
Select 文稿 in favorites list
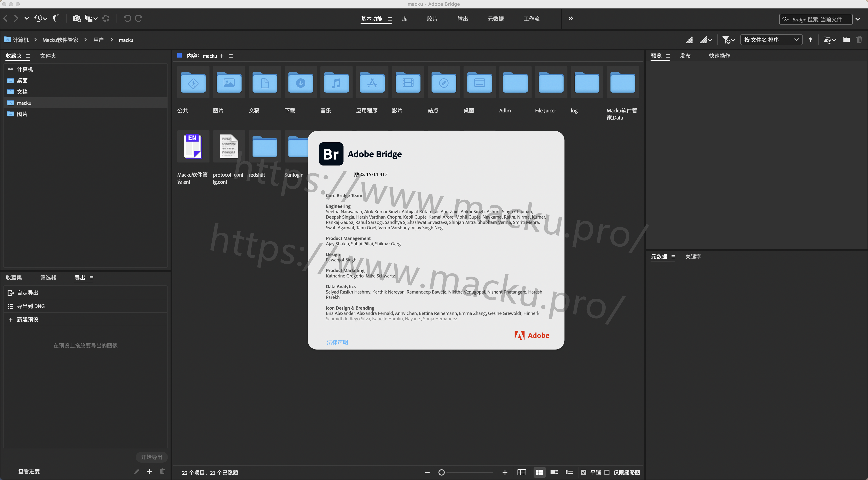[86, 91]
